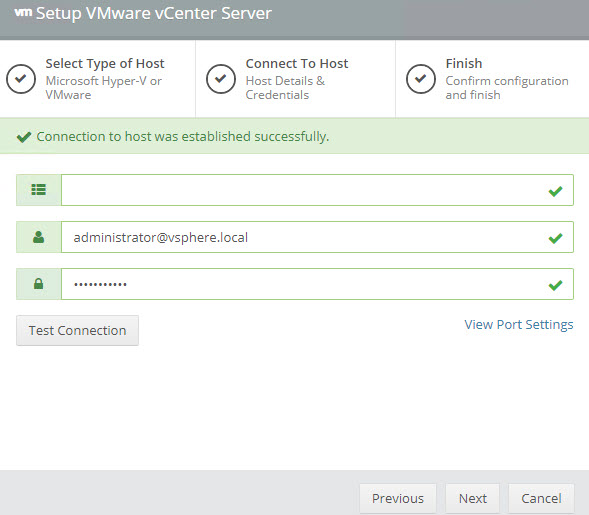The image size is (589, 515).
Task: Click the user icon beside username field
Action: [x=38, y=237]
